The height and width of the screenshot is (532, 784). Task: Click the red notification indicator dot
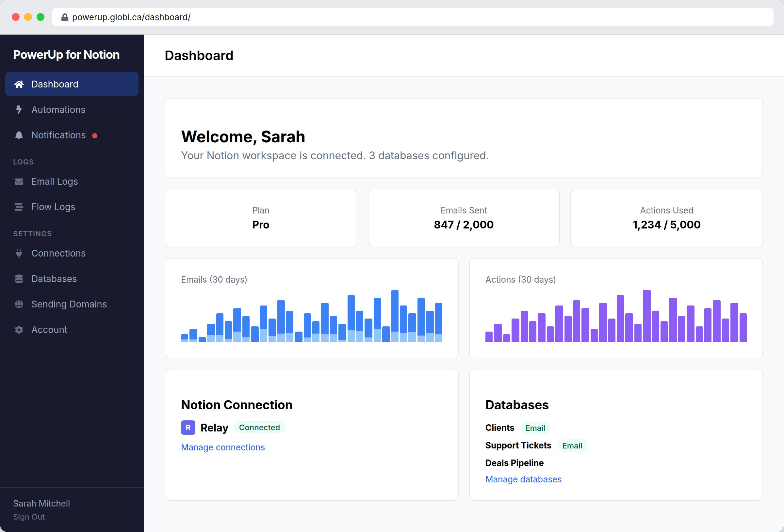[x=95, y=135]
